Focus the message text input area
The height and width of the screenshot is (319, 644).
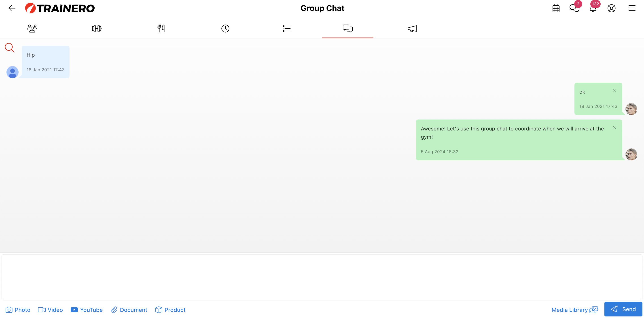[322, 277]
